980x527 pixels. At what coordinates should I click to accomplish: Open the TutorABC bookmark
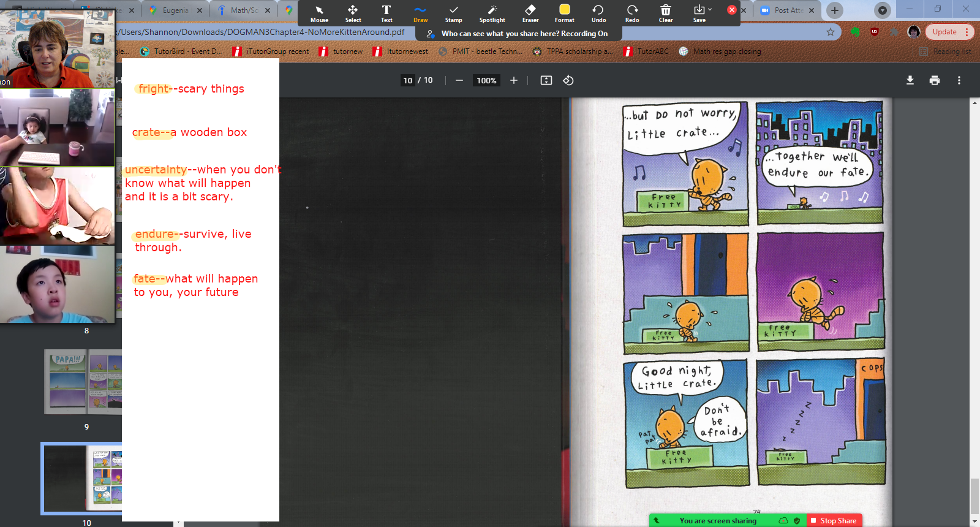pos(646,51)
